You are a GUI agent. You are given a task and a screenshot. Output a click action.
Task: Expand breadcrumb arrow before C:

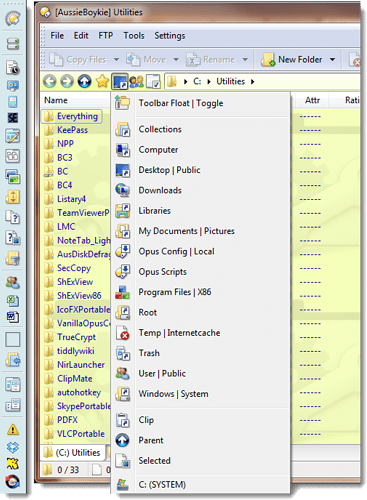coord(186,82)
